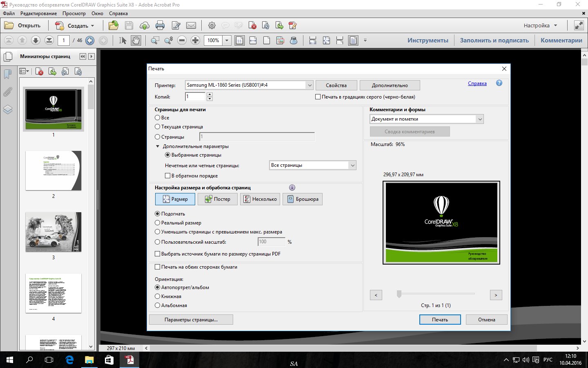
Task: Open the 'Файл' menu
Action: coord(9,13)
